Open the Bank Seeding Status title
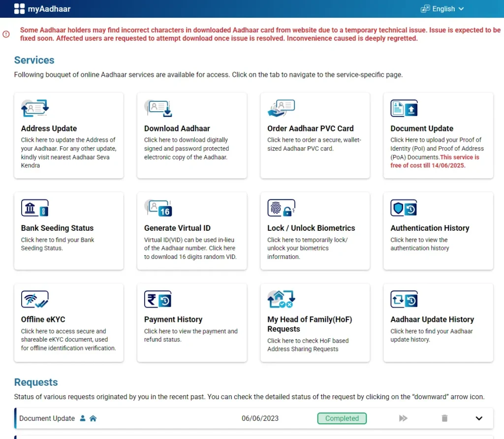Viewport: 504px width, 439px height. 57,228
